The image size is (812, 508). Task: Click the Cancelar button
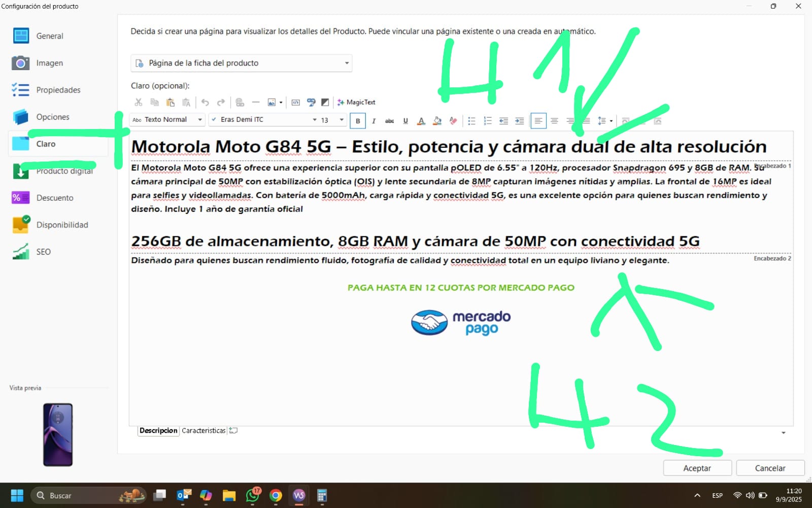[770, 468]
